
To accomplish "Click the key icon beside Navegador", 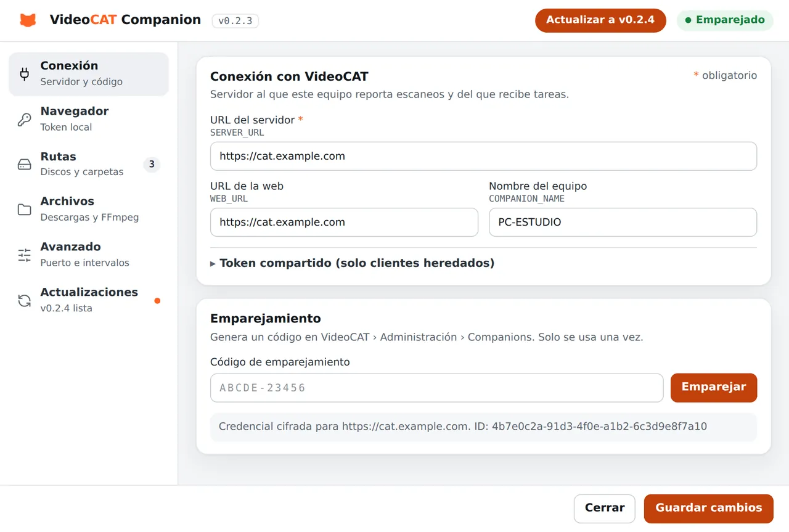I will point(25,120).
